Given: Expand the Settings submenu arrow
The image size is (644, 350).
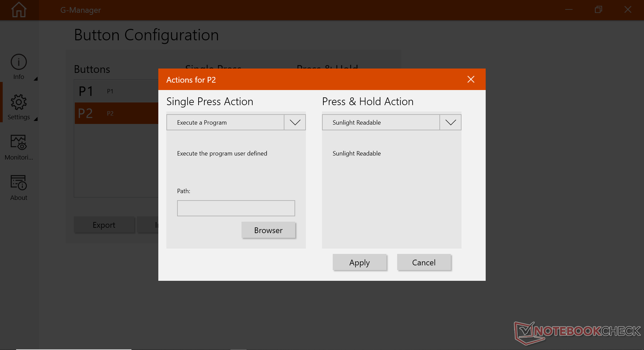Looking at the screenshot, I should [36, 119].
